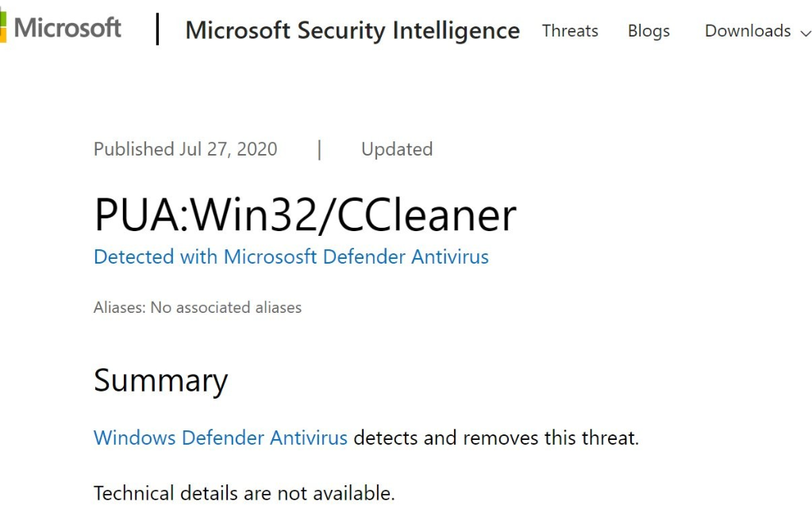Screen dimensions: 812x513
Task: Expand the chevron next to Downloads
Action: click(x=806, y=33)
